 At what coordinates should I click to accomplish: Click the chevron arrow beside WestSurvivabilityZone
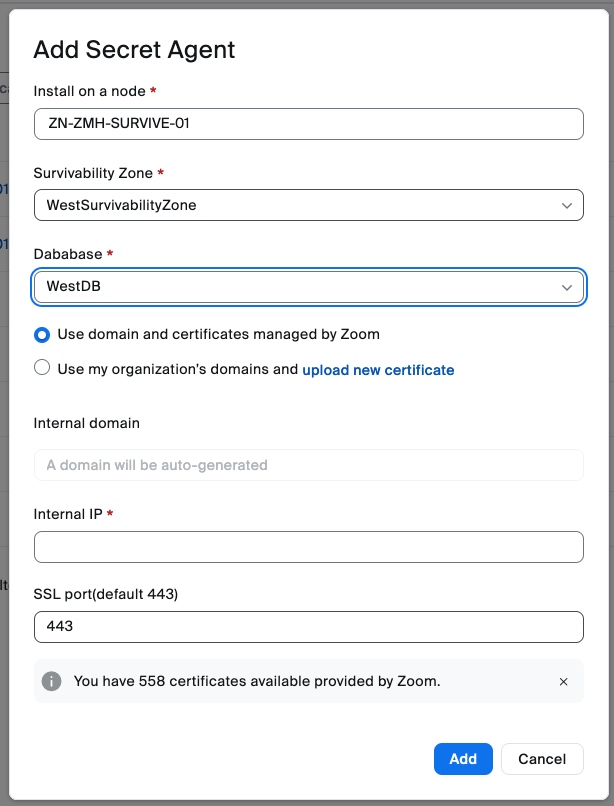[x=567, y=205]
